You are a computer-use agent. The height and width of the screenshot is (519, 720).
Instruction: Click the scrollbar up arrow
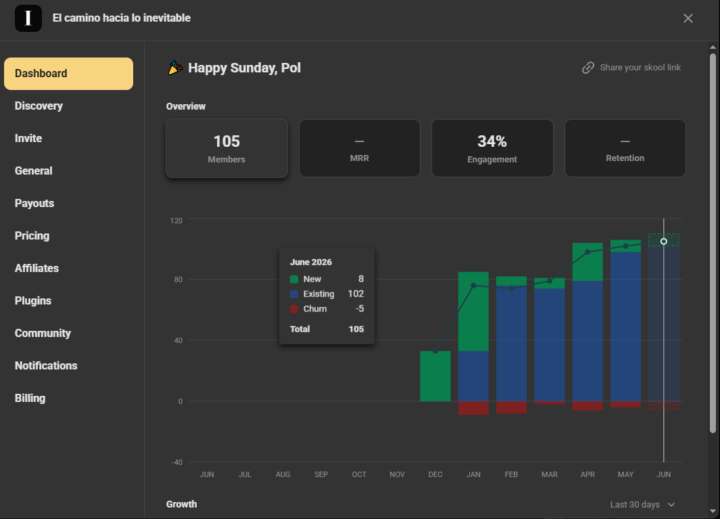tap(713, 47)
